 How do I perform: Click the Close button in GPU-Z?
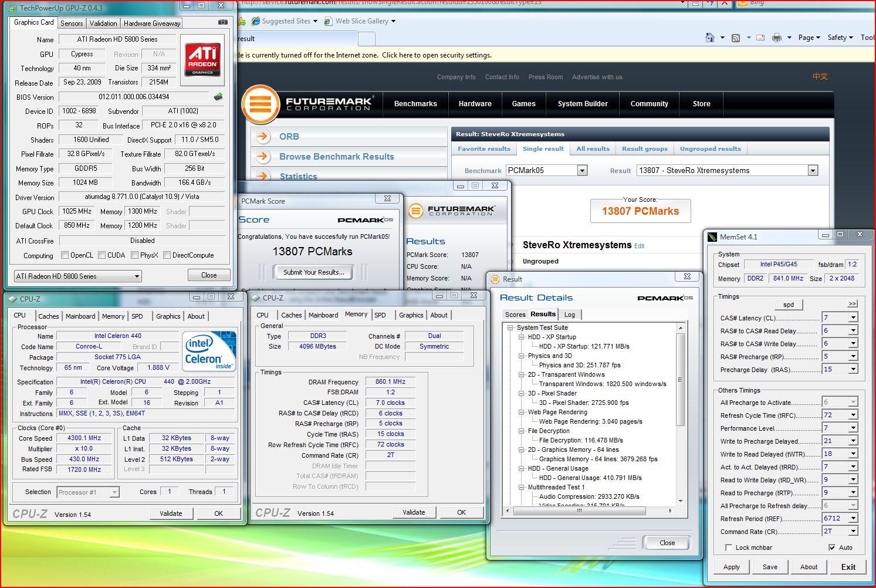(209, 275)
